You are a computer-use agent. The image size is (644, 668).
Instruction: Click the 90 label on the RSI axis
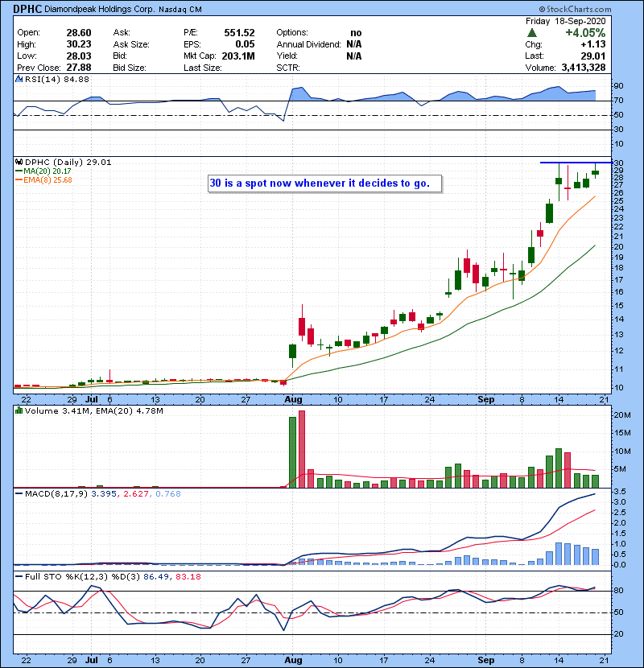[x=618, y=86]
